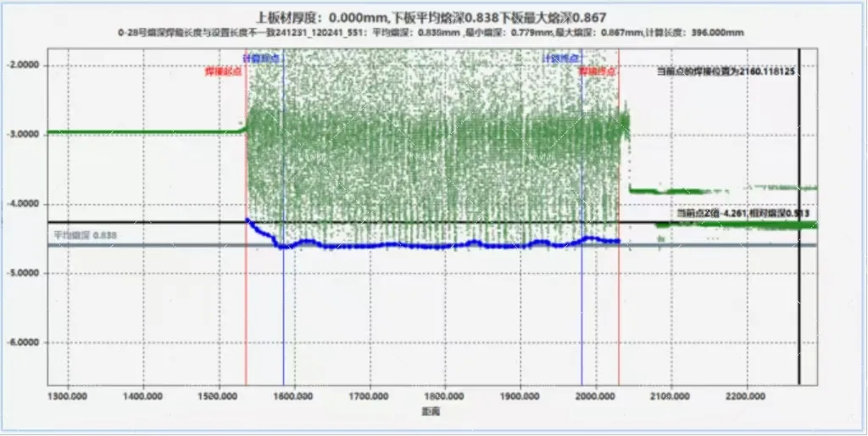The image size is (868, 436).
Task: Click the flat green trace before weld start
Action: pos(144,131)
